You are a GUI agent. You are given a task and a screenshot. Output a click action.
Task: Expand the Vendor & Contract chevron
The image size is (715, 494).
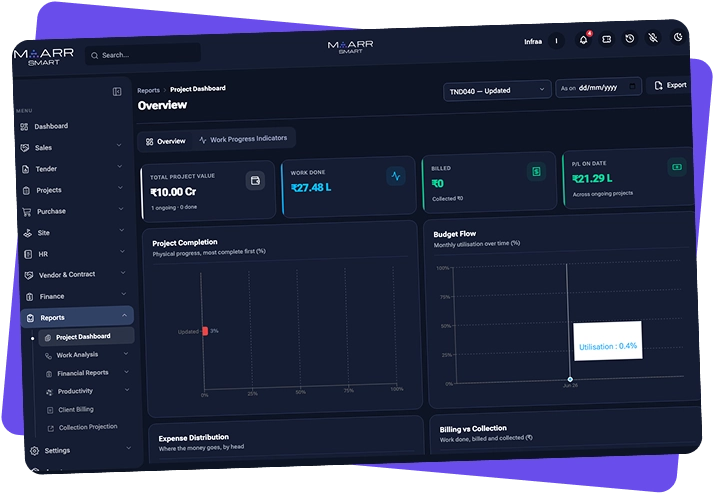click(123, 272)
